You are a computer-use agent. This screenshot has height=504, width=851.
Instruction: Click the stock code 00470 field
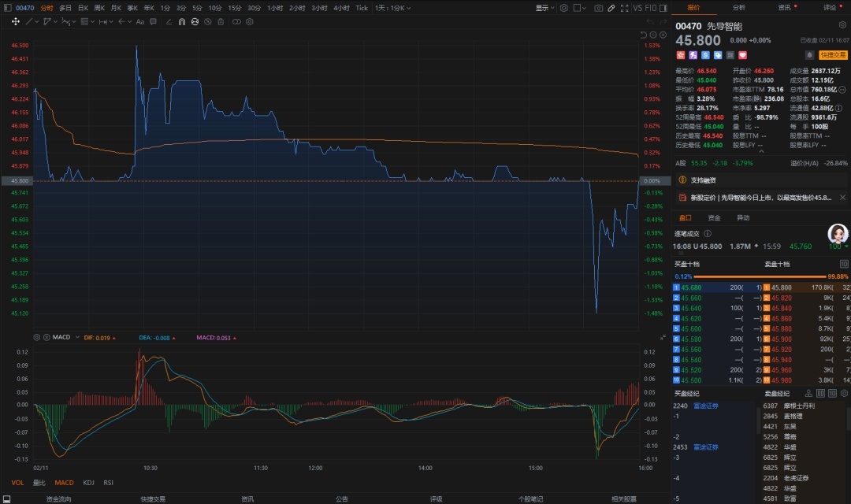click(x=25, y=8)
